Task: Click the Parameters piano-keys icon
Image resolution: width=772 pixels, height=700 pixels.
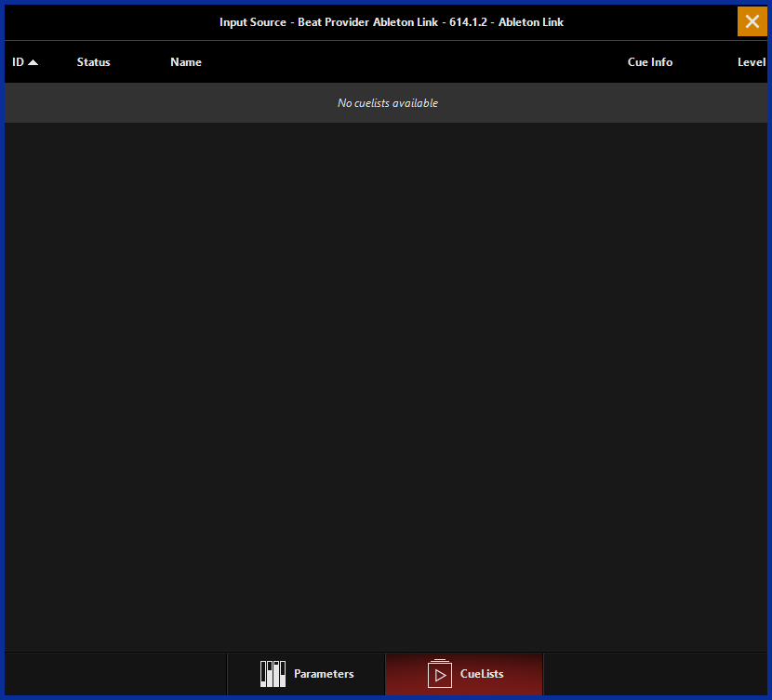Action: coord(273,674)
